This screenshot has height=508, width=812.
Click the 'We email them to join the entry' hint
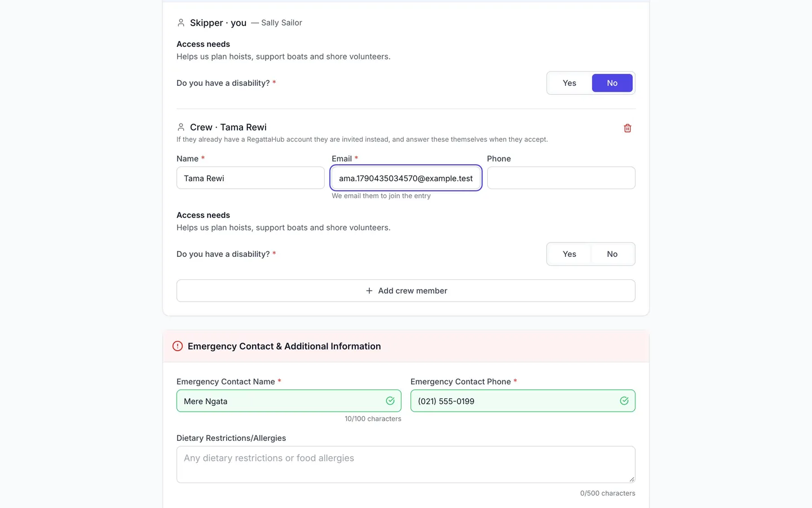[x=381, y=196]
